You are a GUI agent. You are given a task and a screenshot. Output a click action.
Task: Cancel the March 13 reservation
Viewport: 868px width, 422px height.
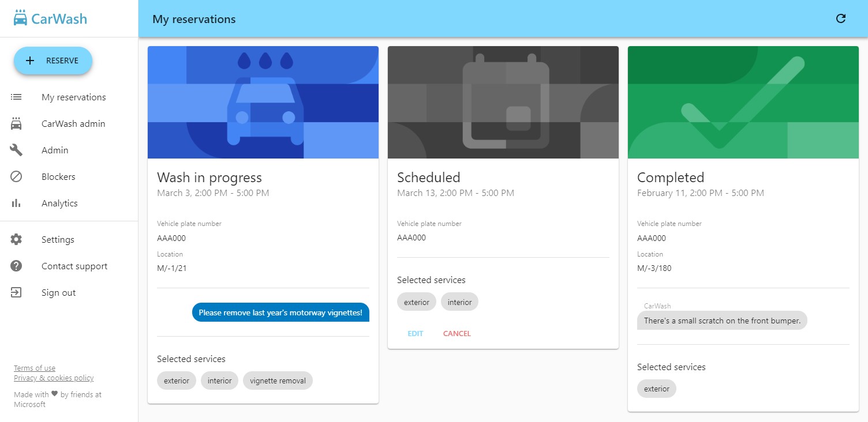pyautogui.click(x=457, y=333)
